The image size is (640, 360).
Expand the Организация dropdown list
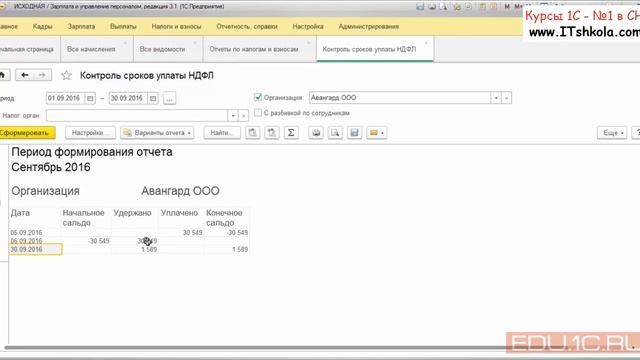coord(496,98)
